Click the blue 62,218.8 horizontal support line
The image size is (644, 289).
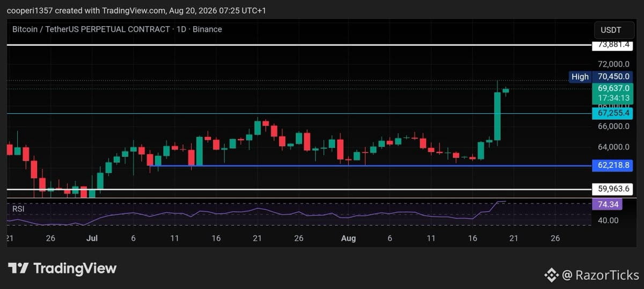point(370,165)
